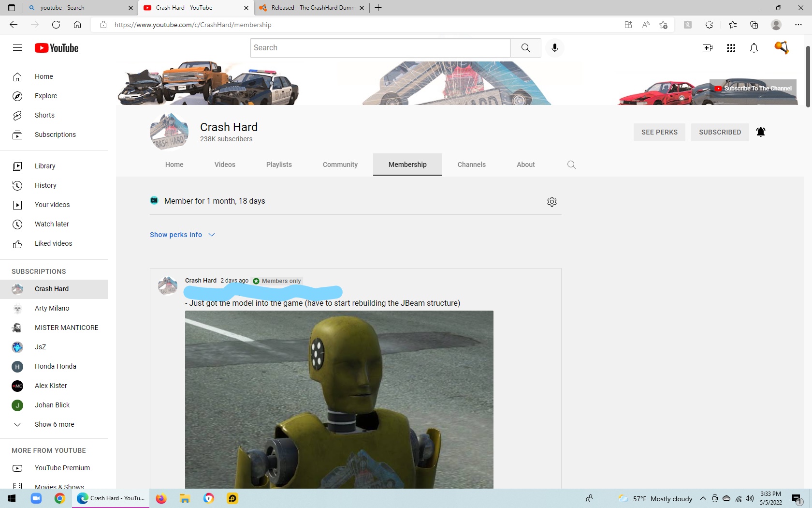Open JsZ subscription channel

click(54, 347)
